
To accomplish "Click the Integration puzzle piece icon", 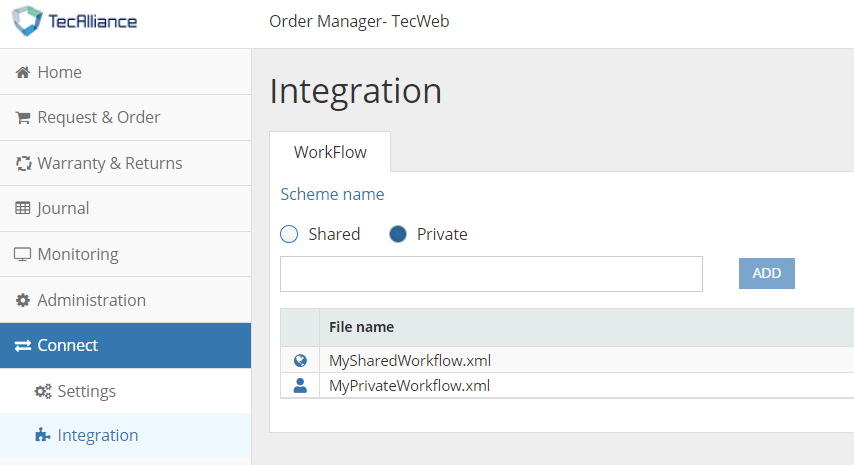I will coord(43,436).
